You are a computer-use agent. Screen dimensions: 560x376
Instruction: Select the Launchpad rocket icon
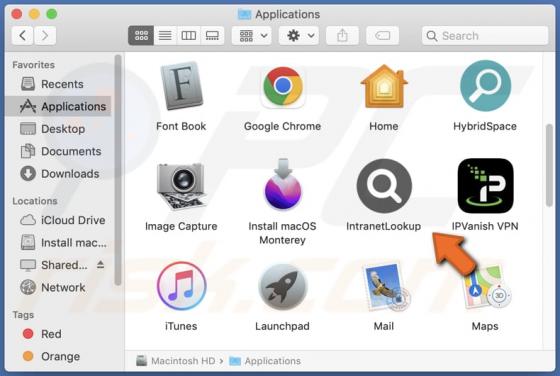[x=282, y=286]
